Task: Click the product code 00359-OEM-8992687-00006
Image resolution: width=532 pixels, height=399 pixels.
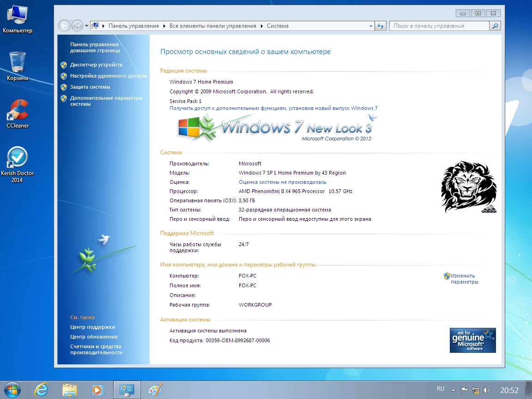Action: [x=238, y=341]
